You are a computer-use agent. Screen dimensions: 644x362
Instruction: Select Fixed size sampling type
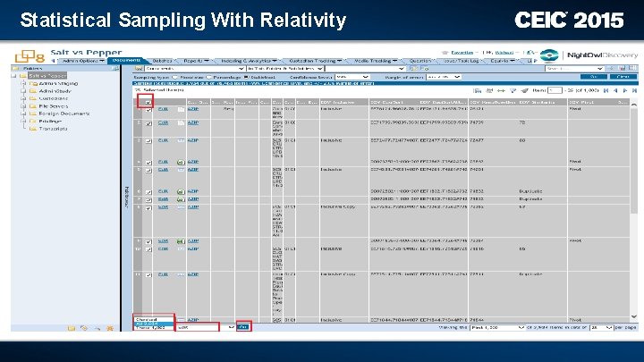tap(175, 77)
